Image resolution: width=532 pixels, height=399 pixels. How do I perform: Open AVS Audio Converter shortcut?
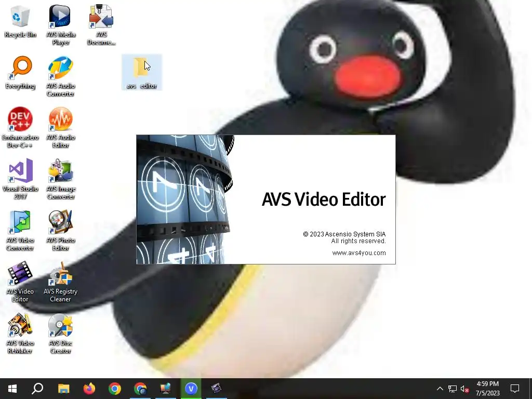pyautogui.click(x=60, y=76)
